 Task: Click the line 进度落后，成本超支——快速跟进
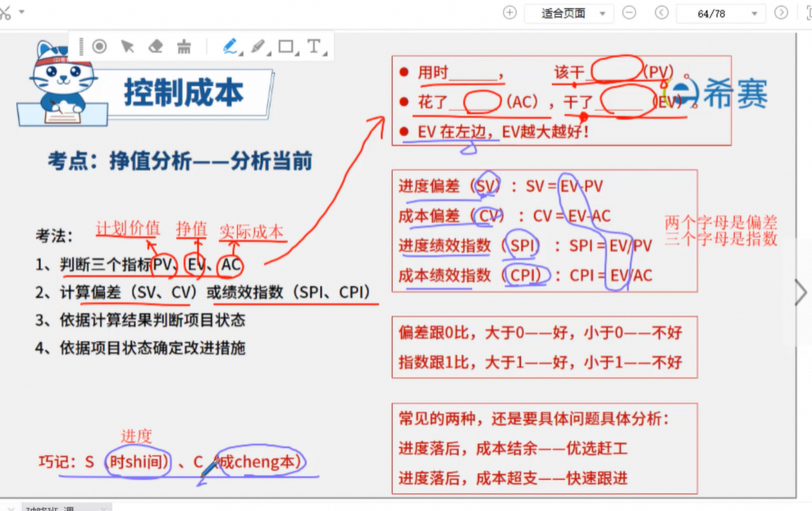pyautogui.click(x=513, y=478)
